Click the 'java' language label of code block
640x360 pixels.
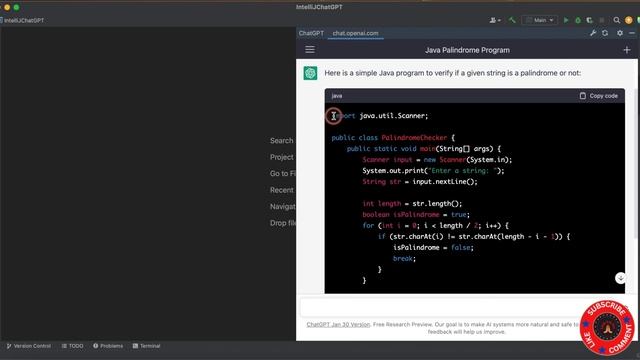337,96
